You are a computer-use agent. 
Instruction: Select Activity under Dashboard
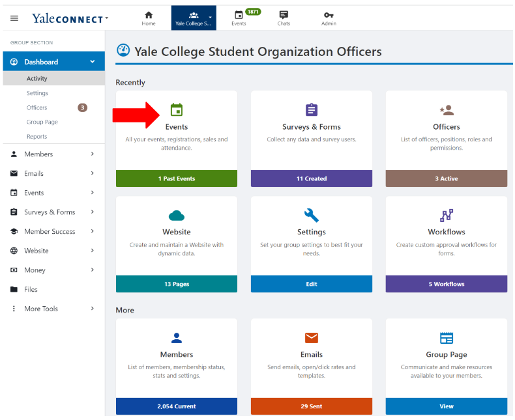point(54,78)
